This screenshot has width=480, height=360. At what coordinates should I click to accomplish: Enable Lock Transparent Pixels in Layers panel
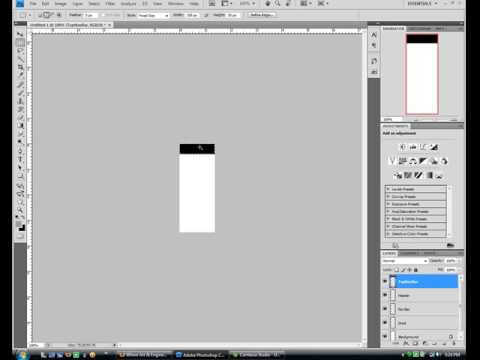click(x=397, y=270)
